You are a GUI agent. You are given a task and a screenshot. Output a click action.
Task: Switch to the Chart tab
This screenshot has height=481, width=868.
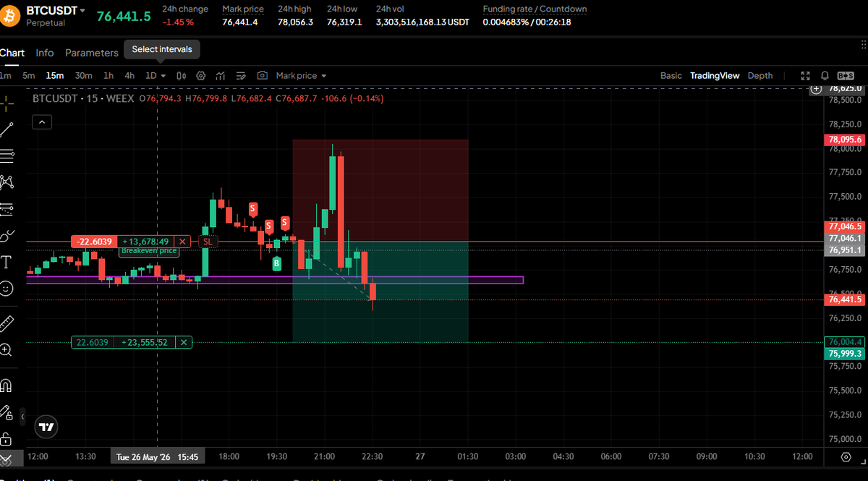[12, 53]
